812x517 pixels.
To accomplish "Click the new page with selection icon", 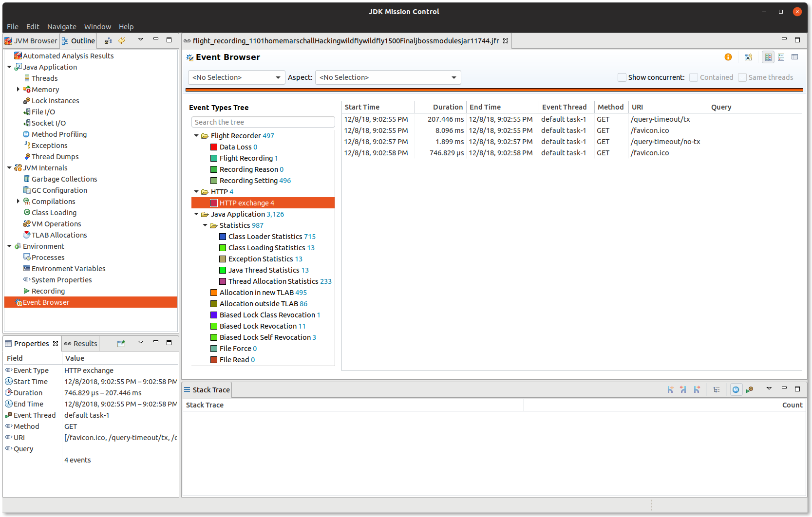I will pos(748,57).
